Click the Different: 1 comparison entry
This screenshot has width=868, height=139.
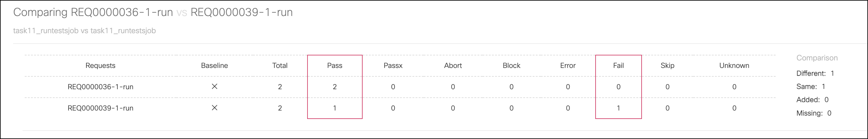(x=815, y=73)
